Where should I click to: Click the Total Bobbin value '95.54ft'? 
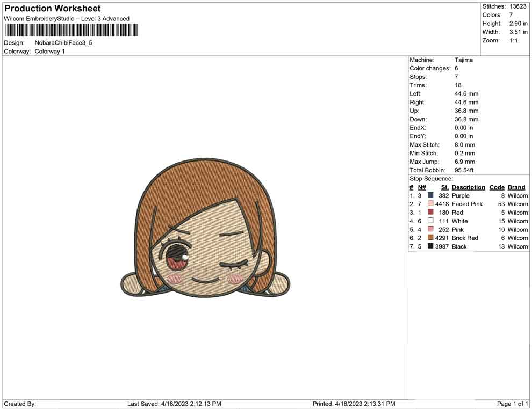[464, 170]
